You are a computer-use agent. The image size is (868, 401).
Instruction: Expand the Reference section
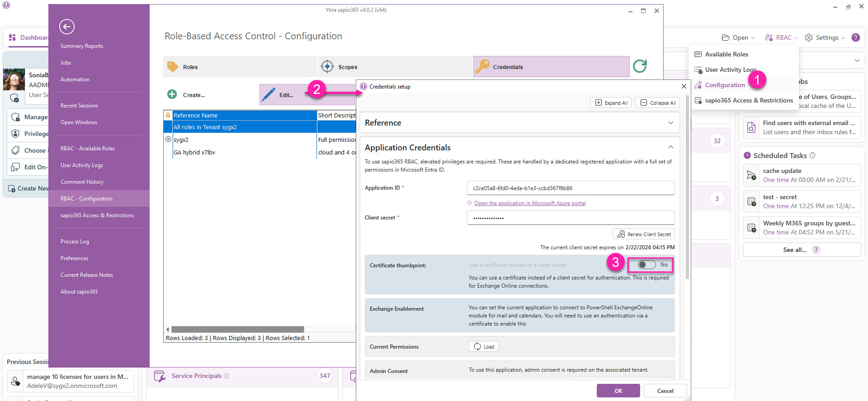(x=670, y=123)
